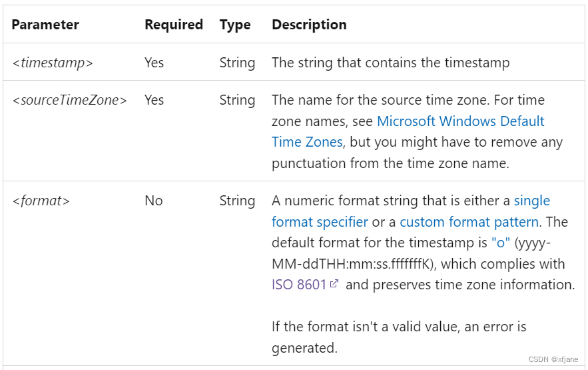Click the Parameter column header
Screen dimensions: 588x370
click(x=45, y=25)
